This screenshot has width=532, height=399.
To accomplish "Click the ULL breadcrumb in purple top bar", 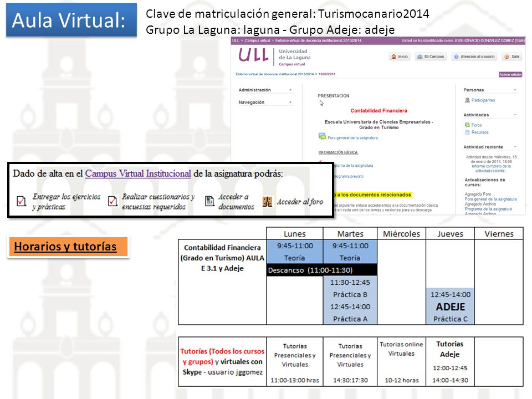I will click(x=236, y=40).
